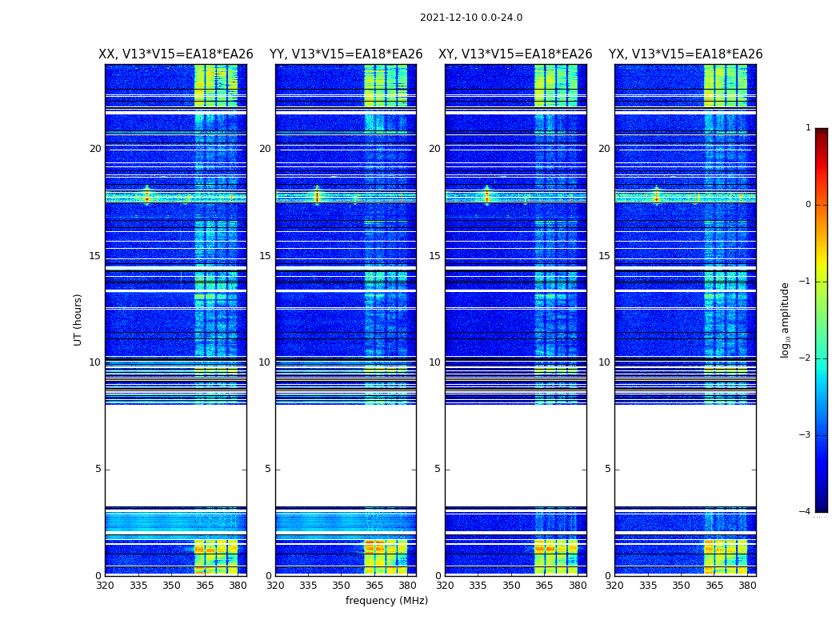
Task: Select the XX panel title text
Action: tap(176, 54)
